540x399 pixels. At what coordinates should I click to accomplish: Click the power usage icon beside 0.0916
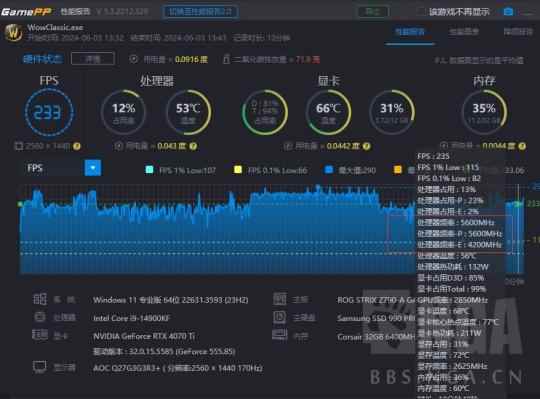134,59
